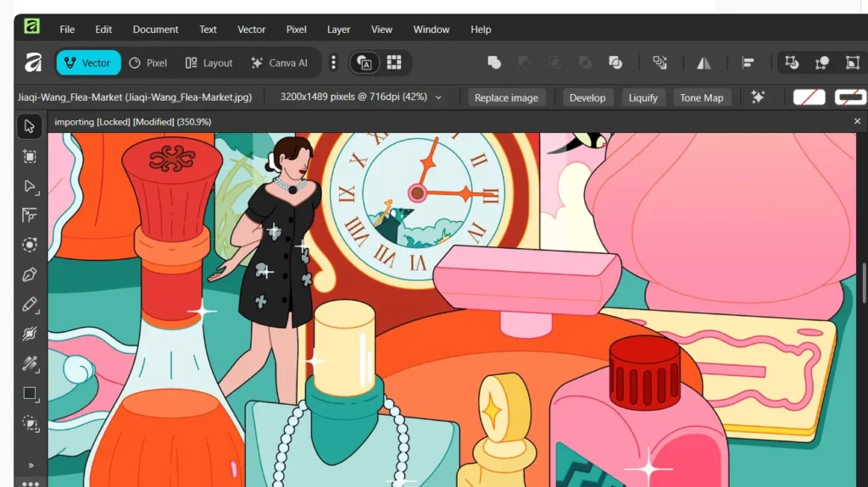Viewport: 868px width, 487px height.
Task: Apply the boolean Add operation
Action: (494, 63)
